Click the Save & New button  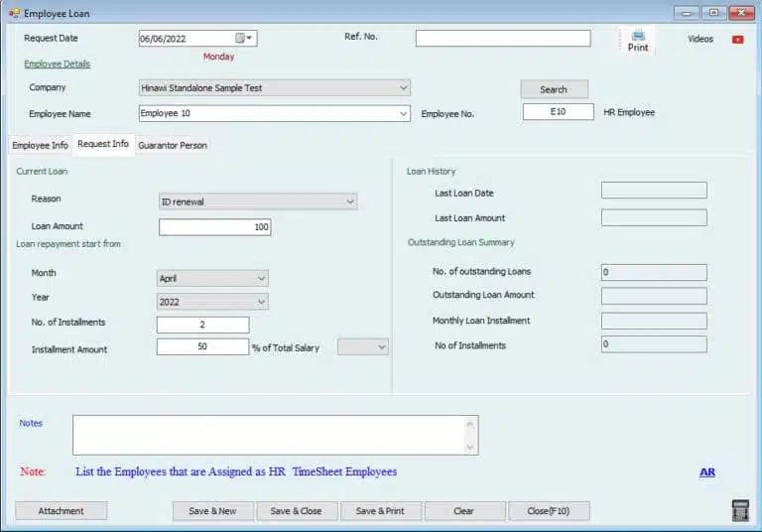coord(212,511)
